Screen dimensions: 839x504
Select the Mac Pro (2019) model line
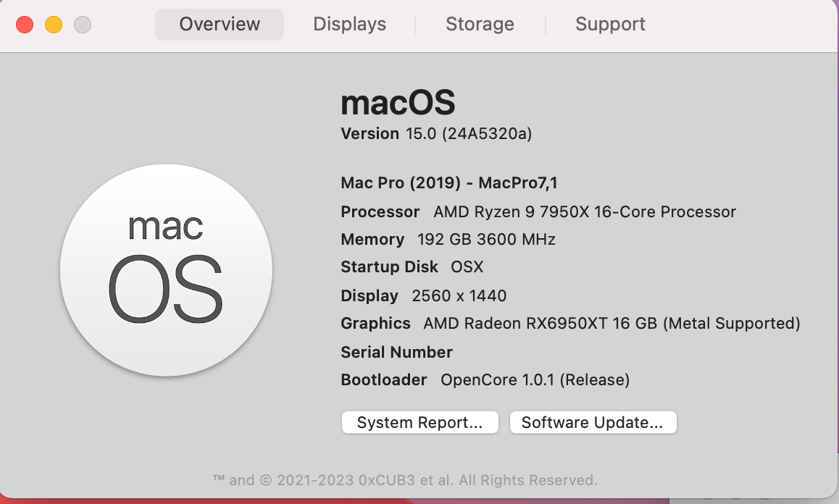click(449, 183)
